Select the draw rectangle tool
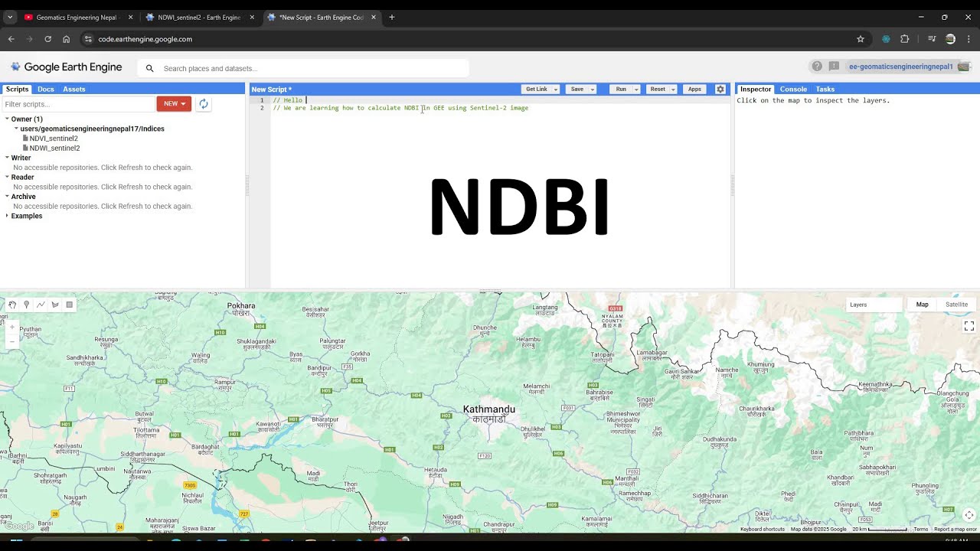 [70, 305]
